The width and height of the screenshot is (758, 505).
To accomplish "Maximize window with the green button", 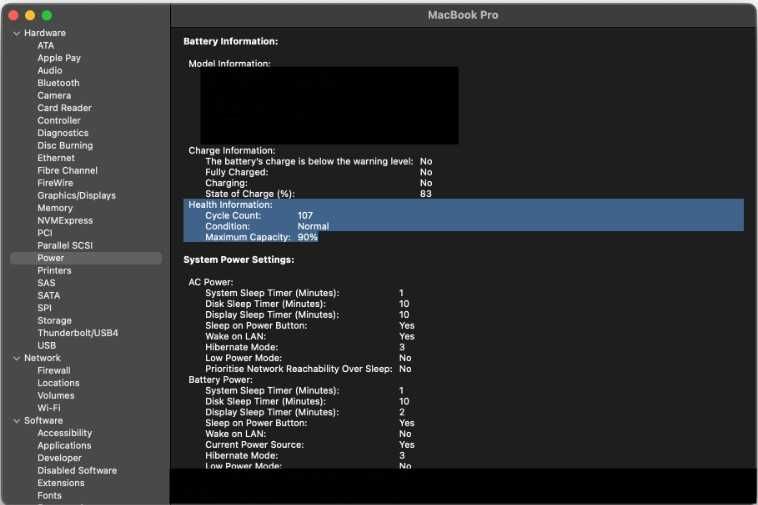I will tap(47, 16).
